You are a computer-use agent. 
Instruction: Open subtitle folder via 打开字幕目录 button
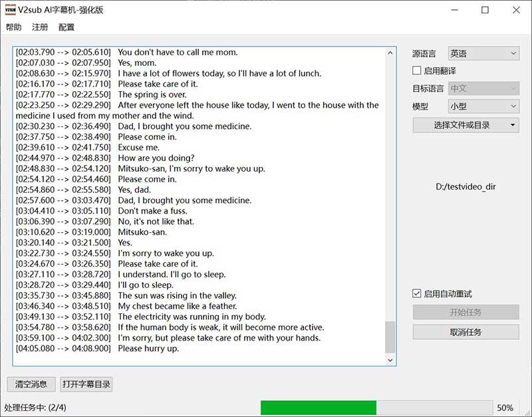click(x=86, y=384)
